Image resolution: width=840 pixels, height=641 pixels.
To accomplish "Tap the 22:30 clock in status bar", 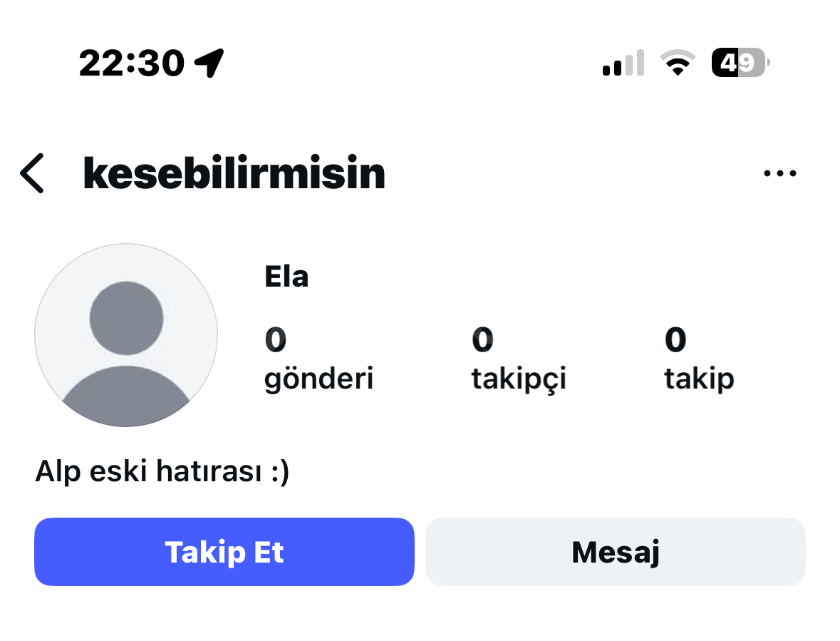I will tap(132, 63).
